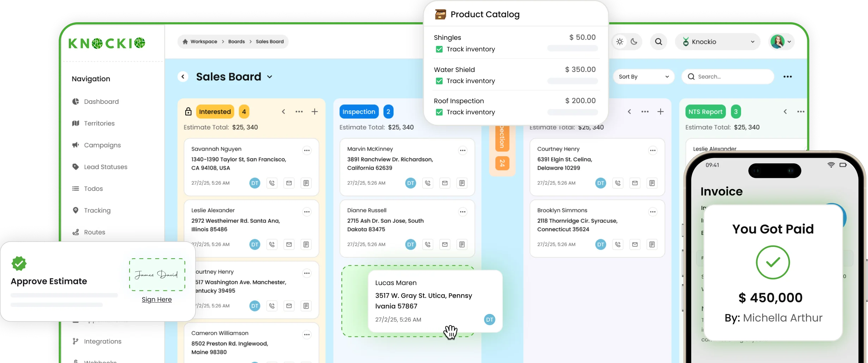Screen dimensions: 868x363
Task: Uncheck Track inventory for Roof Inspection
Action: (x=439, y=112)
